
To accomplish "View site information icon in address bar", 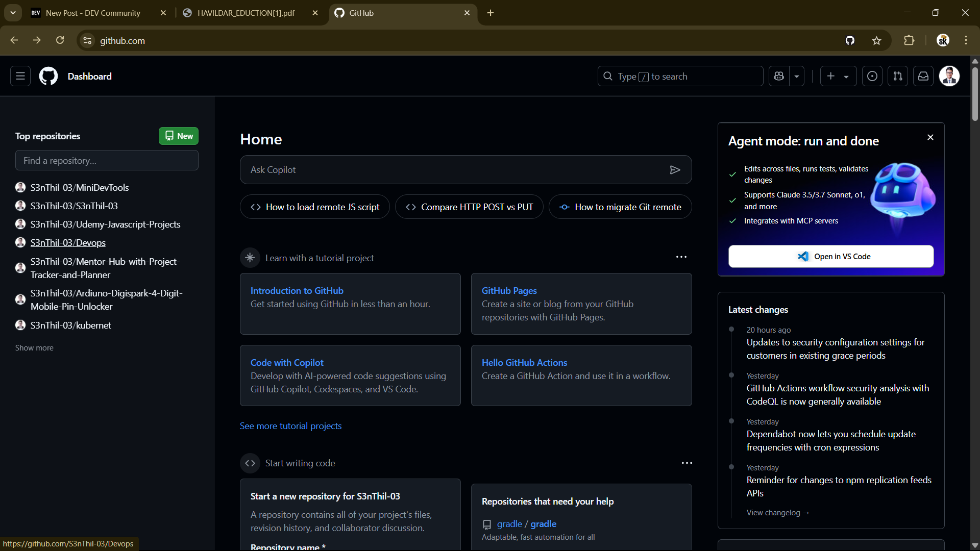I will pyautogui.click(x=87, y=40).
